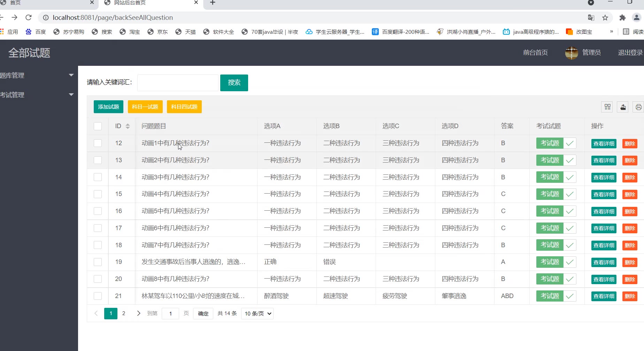Check the row with ID 16

pos(98,211)
